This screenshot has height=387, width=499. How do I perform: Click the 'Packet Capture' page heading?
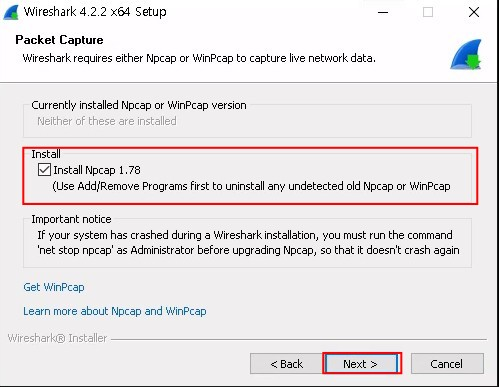point(59,40)
